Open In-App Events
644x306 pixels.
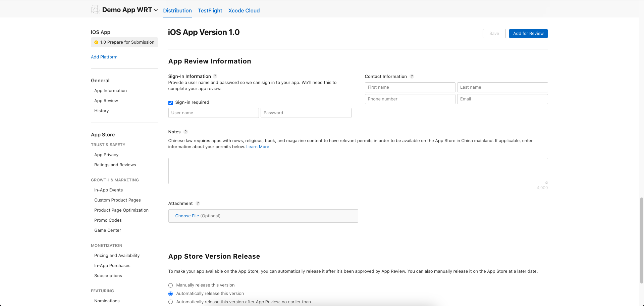[x=108, y=190]
